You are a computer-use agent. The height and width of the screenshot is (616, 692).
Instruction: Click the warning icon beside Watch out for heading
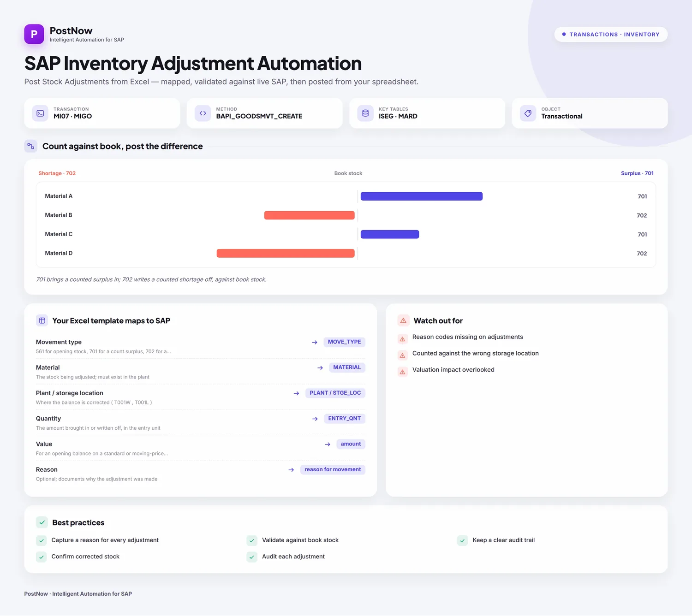click(x=403, y=320)
